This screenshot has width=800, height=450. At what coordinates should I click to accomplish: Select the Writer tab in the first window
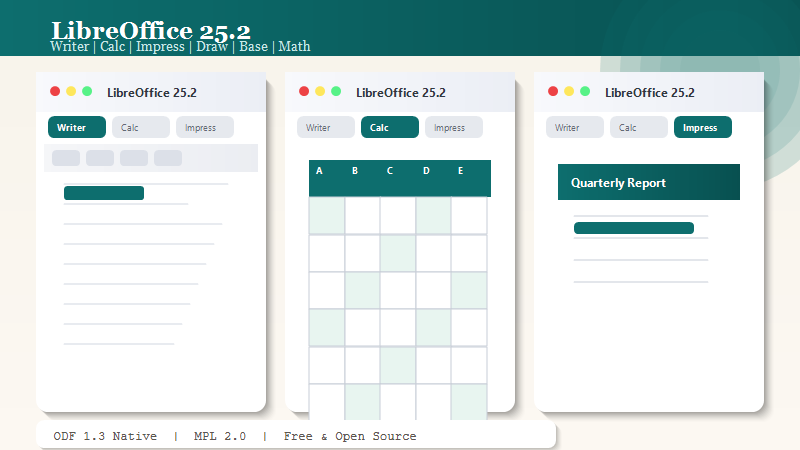77,127
